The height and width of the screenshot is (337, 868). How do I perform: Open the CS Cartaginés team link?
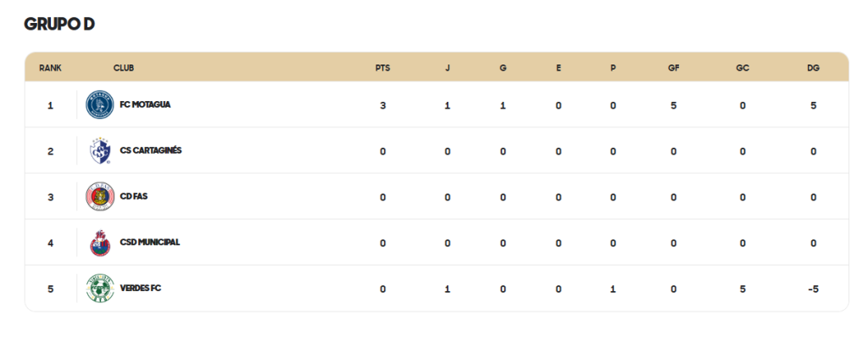click(151, 151)
